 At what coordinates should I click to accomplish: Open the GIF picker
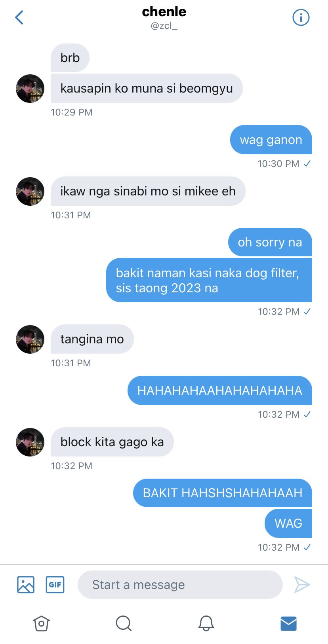click(x=55, y=585)
